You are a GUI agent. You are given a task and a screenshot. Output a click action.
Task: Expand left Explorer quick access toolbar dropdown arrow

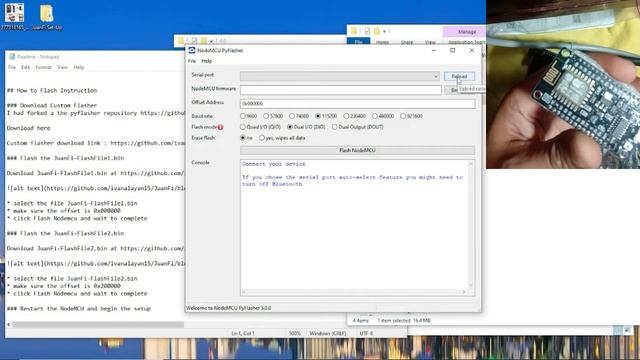[211, 41]
